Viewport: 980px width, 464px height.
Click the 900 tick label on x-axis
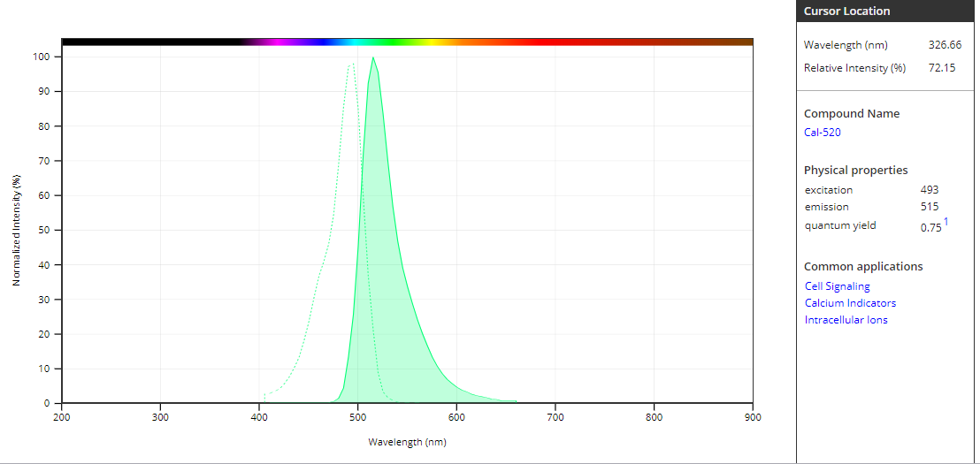752,416
